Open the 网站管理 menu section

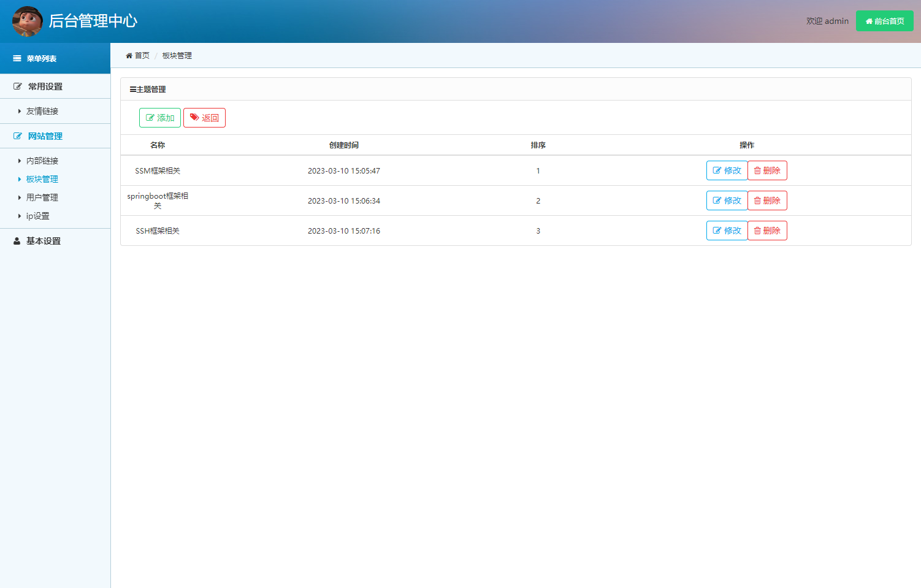[x=55, y=136]
